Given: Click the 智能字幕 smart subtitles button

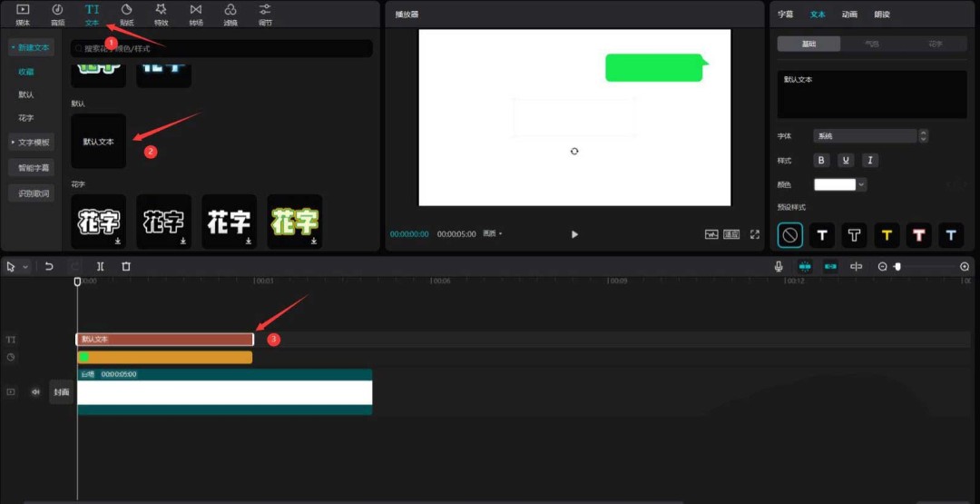Looking at the screenshot, I should click(x=34, y=168).
